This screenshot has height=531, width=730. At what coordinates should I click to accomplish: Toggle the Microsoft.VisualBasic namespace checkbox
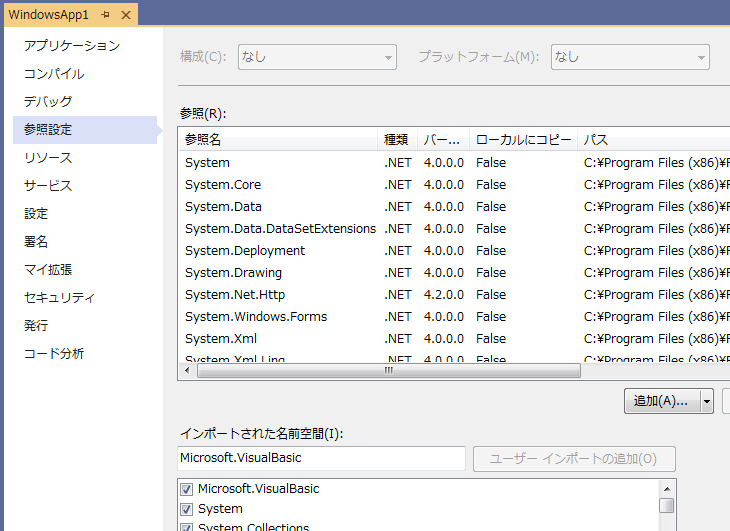[186, 489]
